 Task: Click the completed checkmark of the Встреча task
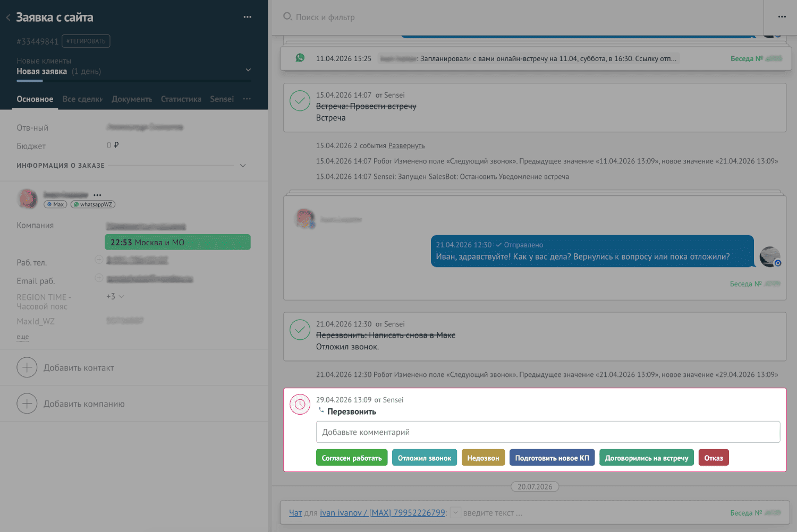pyautogui.click(x=300, y=101)
